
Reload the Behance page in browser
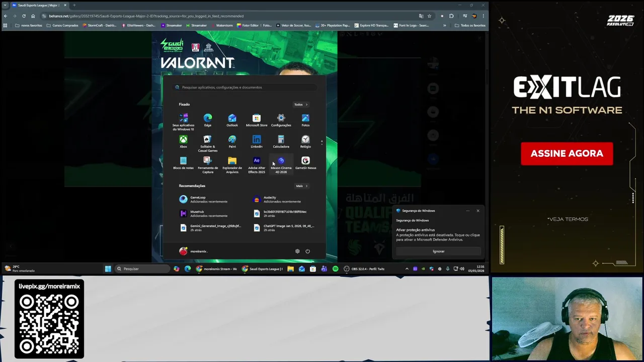[24, 16]
